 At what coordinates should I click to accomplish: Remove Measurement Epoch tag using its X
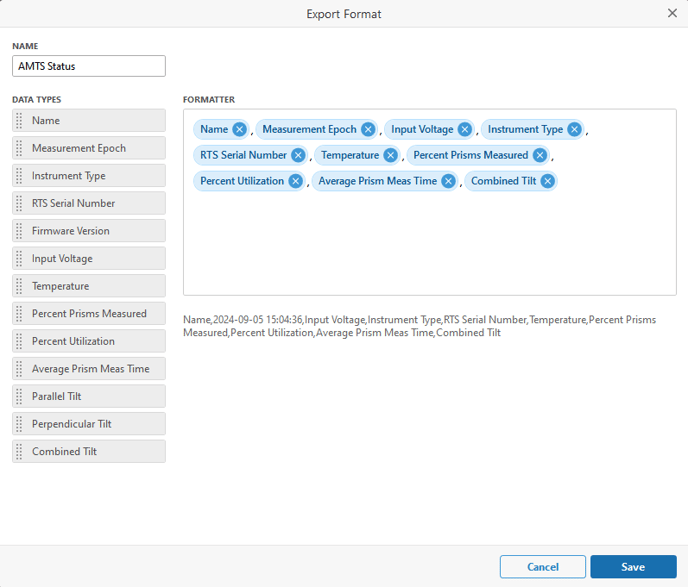tap(368, 129)
